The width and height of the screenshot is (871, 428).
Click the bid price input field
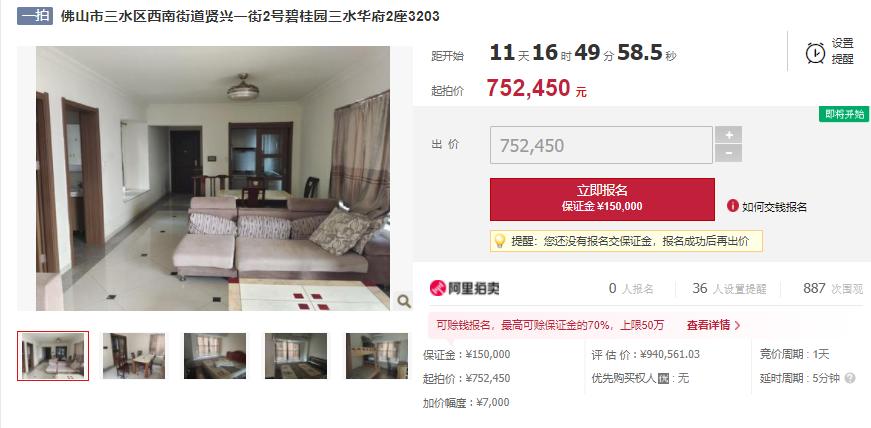[x=601, y=145]
